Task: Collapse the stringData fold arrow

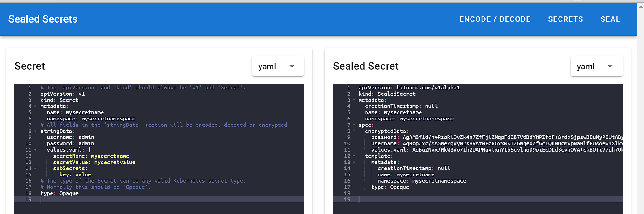Action: point(35,131)
